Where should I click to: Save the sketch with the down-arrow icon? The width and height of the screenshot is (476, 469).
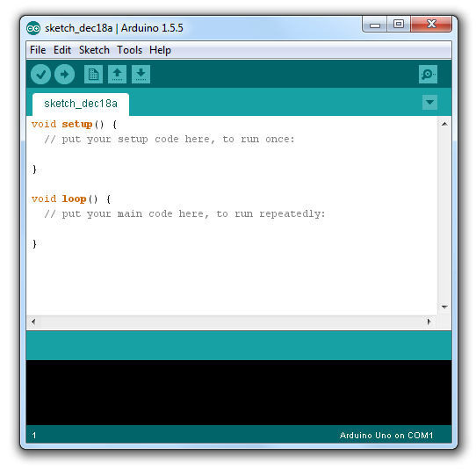pos(141,75)
